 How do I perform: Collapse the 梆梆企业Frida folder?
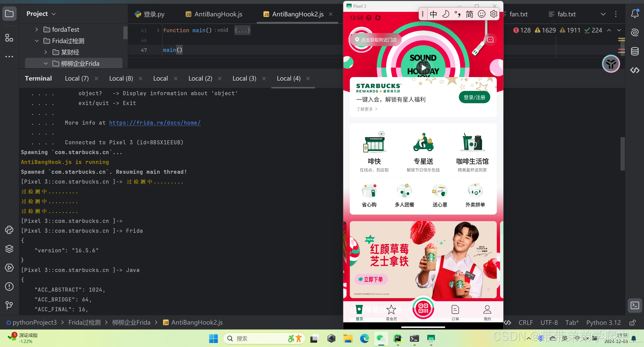point(46,63)
